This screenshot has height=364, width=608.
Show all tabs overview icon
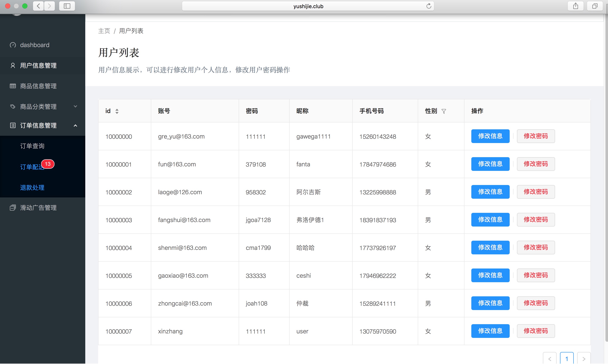pos(595,6)
